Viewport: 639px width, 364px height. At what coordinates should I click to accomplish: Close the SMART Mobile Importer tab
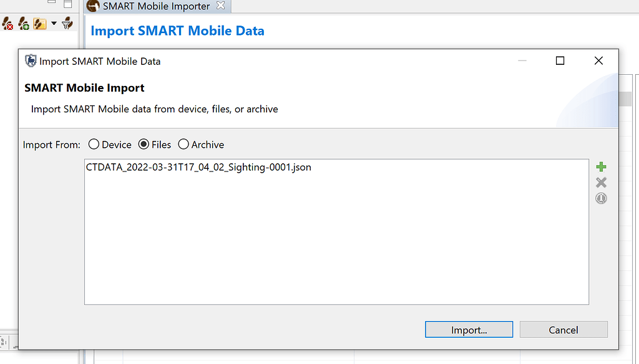tap(220, 5)
